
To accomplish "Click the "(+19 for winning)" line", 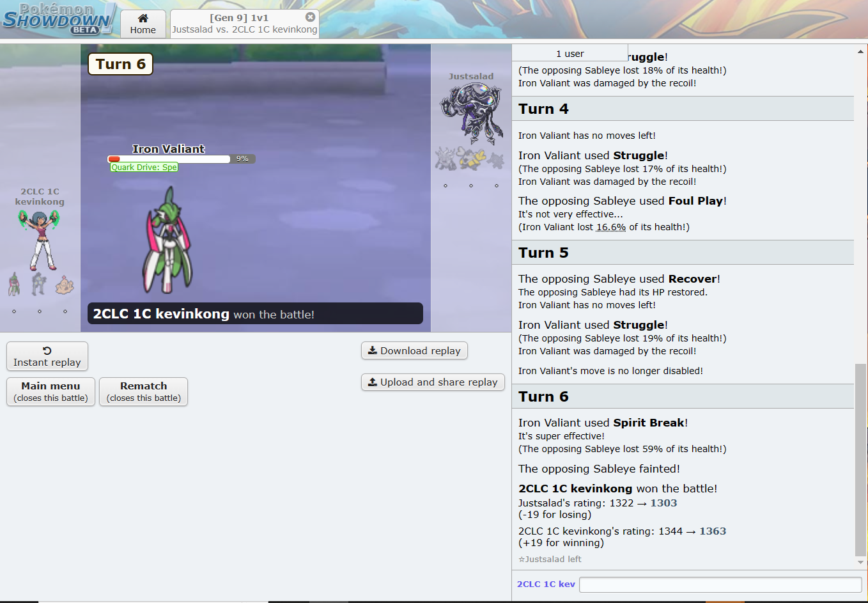I will tap(561, 543).
